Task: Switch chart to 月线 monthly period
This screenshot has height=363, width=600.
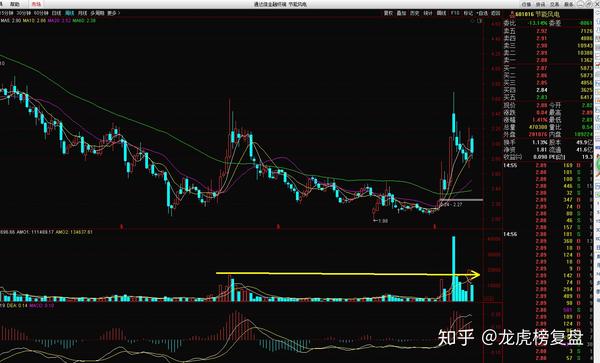Action: (82, 13)
